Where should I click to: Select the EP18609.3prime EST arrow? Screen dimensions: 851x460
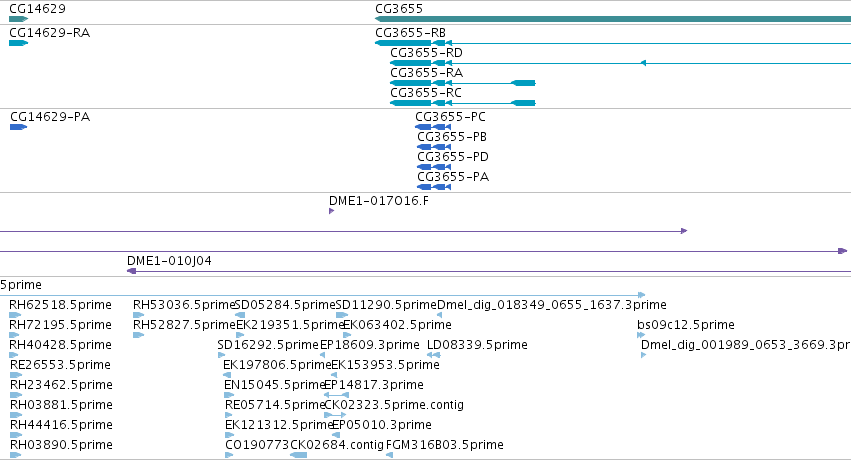[x=322, y=355]
